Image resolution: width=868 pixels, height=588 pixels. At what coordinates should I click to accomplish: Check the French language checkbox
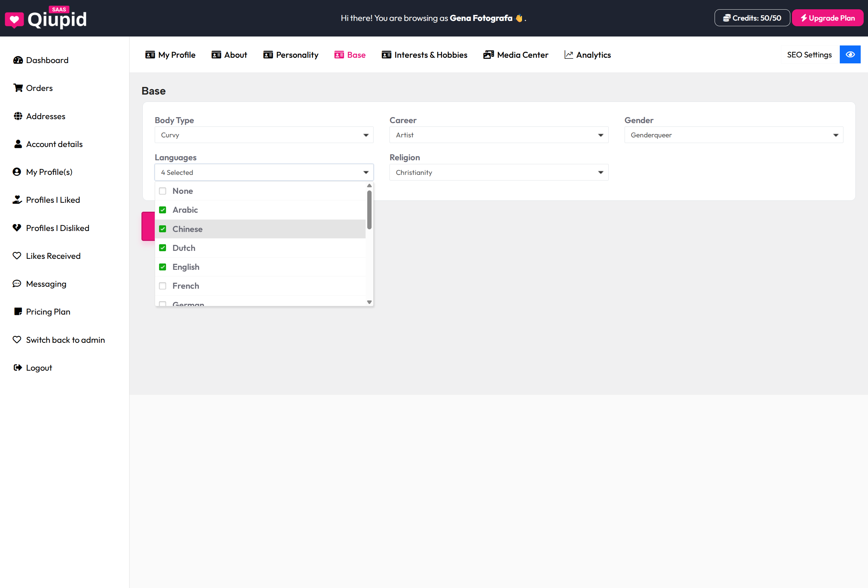click(162, 286)
